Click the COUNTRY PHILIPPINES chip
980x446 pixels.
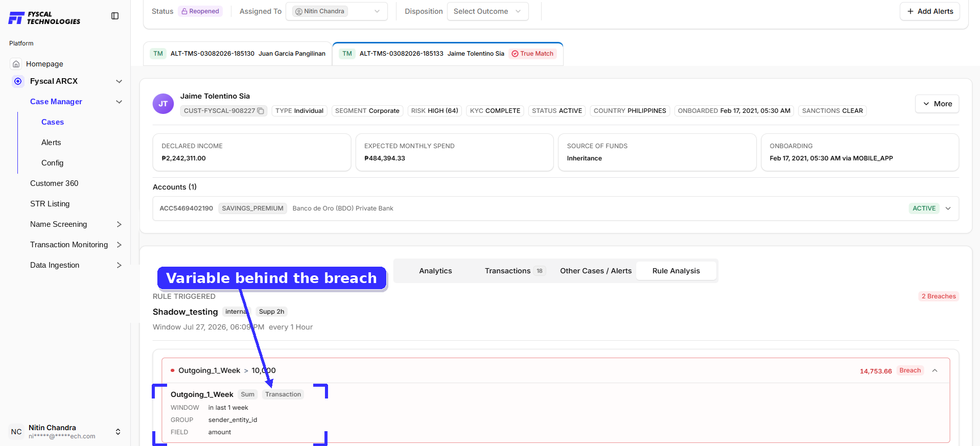point(630,111)
